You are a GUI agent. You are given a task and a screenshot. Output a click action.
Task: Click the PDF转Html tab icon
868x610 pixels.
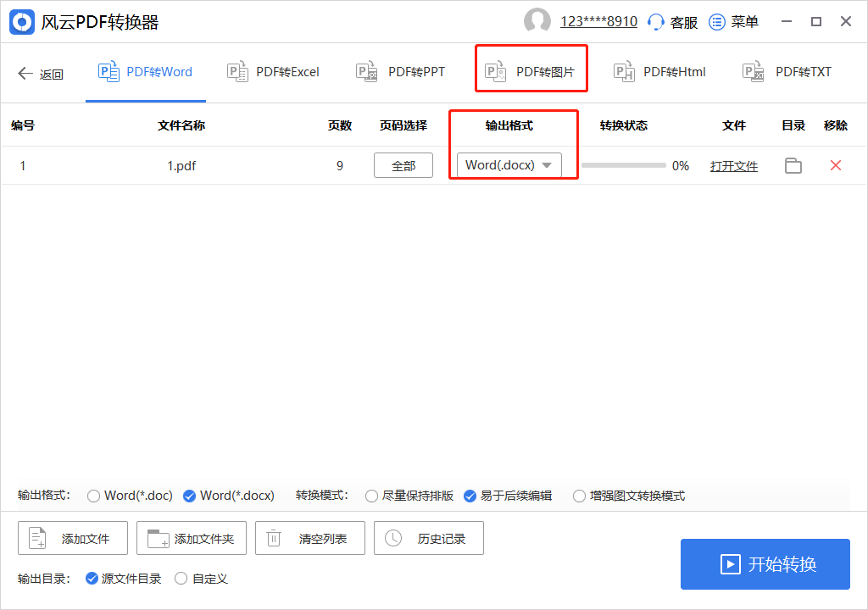pos(624,71)
